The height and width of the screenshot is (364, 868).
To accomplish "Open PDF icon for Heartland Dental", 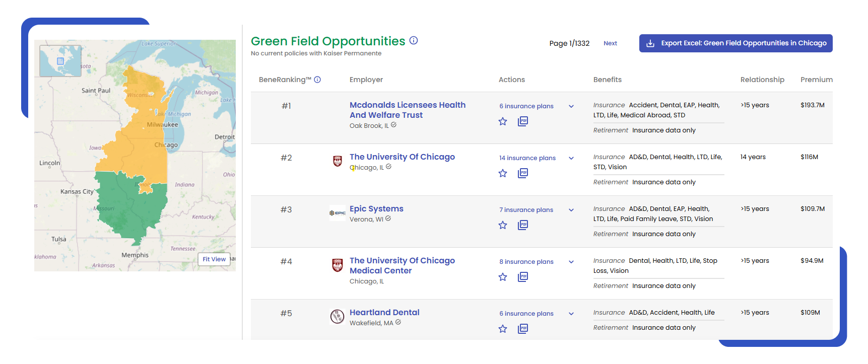I will coord(523,329).
